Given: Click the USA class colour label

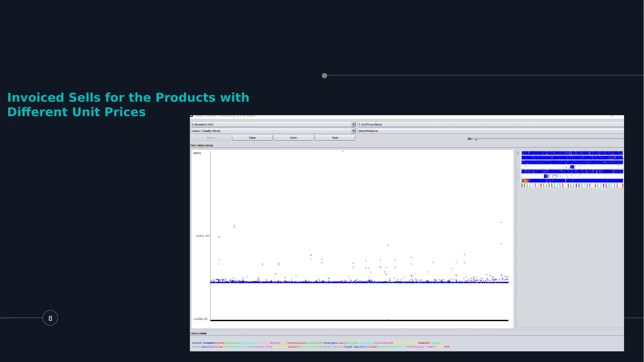Looking at the screenshot, I should (408, 347).
